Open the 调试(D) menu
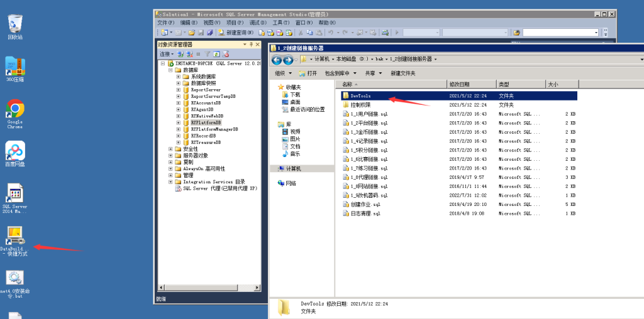 point(258,23)
